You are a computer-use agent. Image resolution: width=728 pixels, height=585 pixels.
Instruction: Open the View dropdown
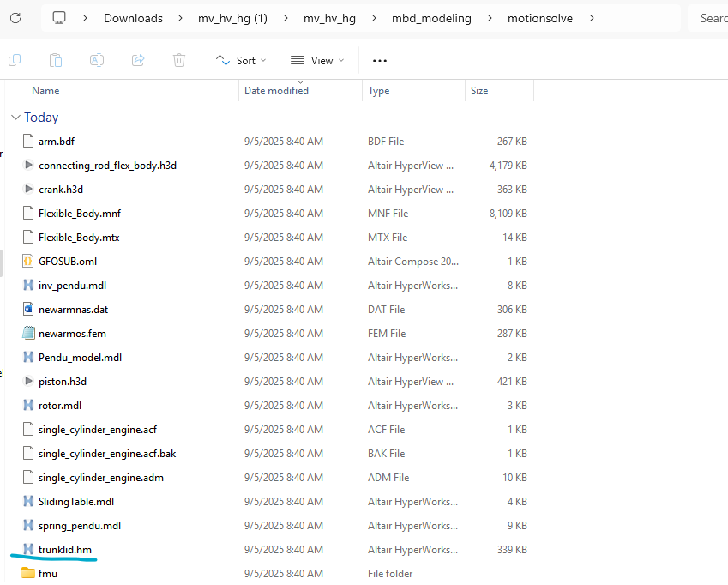point(317,60)
